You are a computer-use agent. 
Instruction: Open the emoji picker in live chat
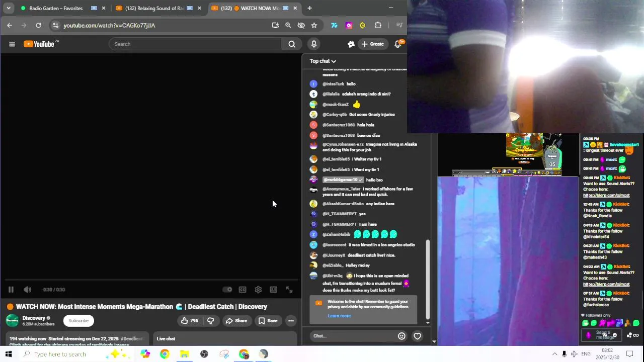coord(401,336)
